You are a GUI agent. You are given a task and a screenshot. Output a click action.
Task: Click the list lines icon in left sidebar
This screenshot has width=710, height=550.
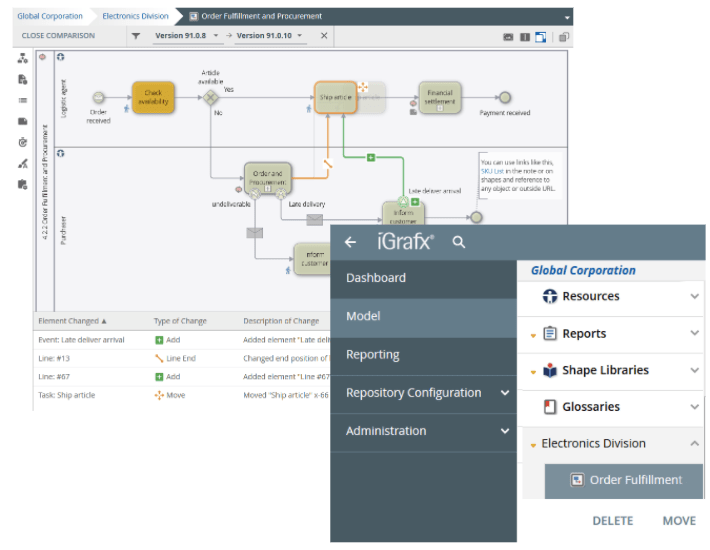(x=23, y=100)
